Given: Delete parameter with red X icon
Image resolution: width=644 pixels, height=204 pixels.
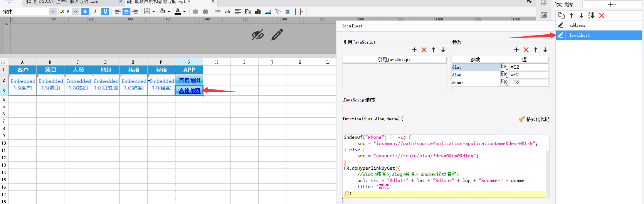Looking at the screenshot, I should click(526, 50).
